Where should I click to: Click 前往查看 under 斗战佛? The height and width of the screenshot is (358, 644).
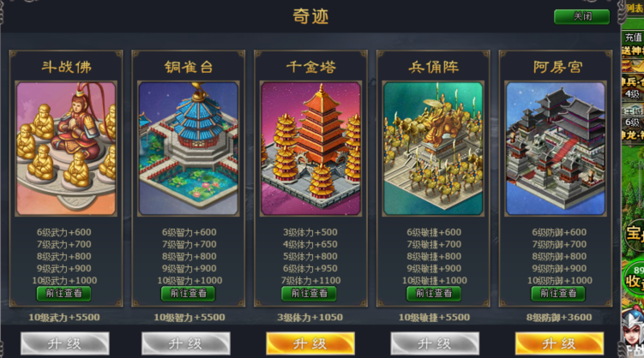pyautogui.click(x=63, y=294)
